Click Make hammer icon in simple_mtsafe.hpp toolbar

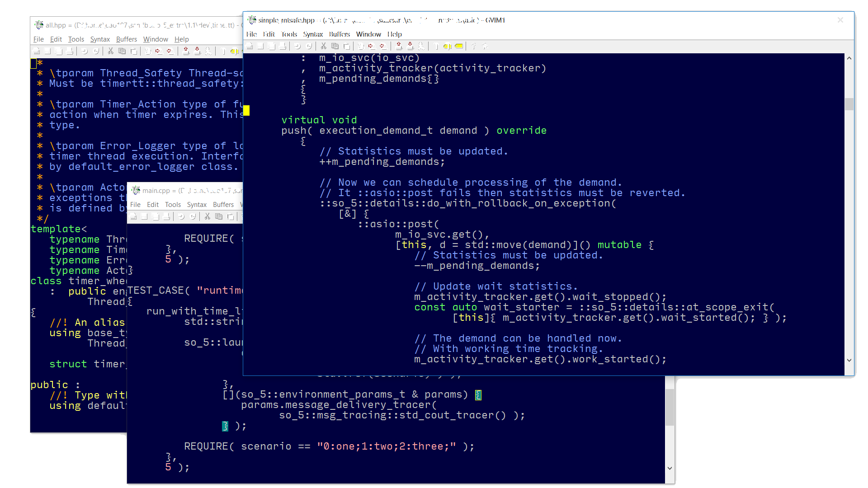pyautogui.click(x=436, y=46)
